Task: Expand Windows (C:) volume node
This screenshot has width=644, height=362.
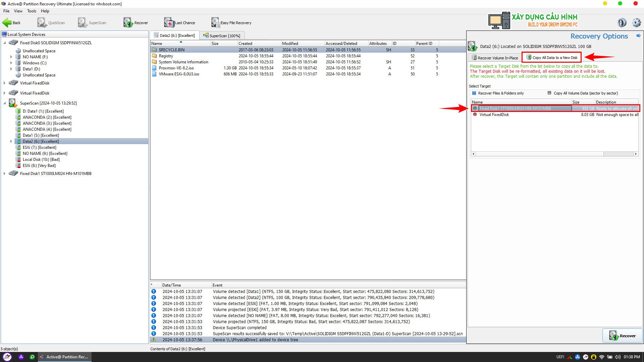Action: [x=11, y=63]
